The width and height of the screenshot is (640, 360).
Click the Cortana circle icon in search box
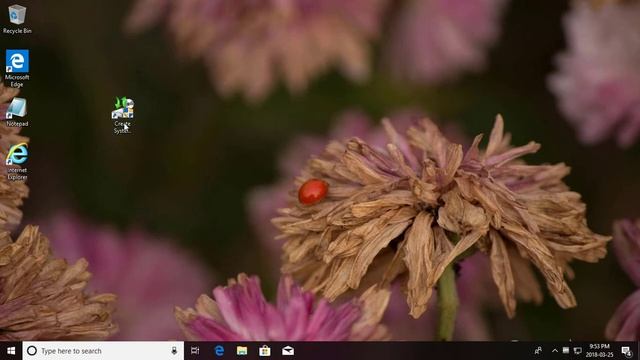point(31,351)
